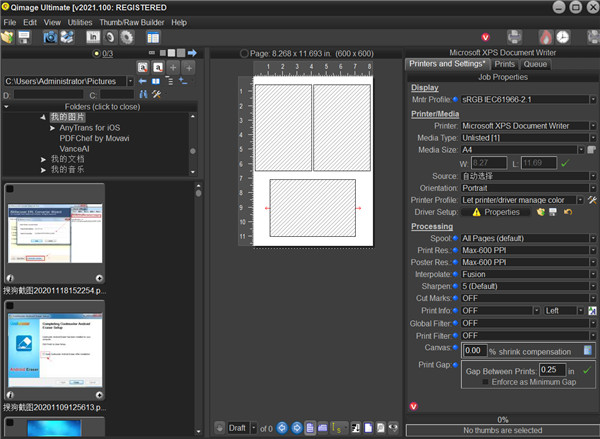The height and width of the screenshot is (439, 600).
Task: Enable Enforce as Minimum Gap checkbox
Action: (x=486, y=381)
